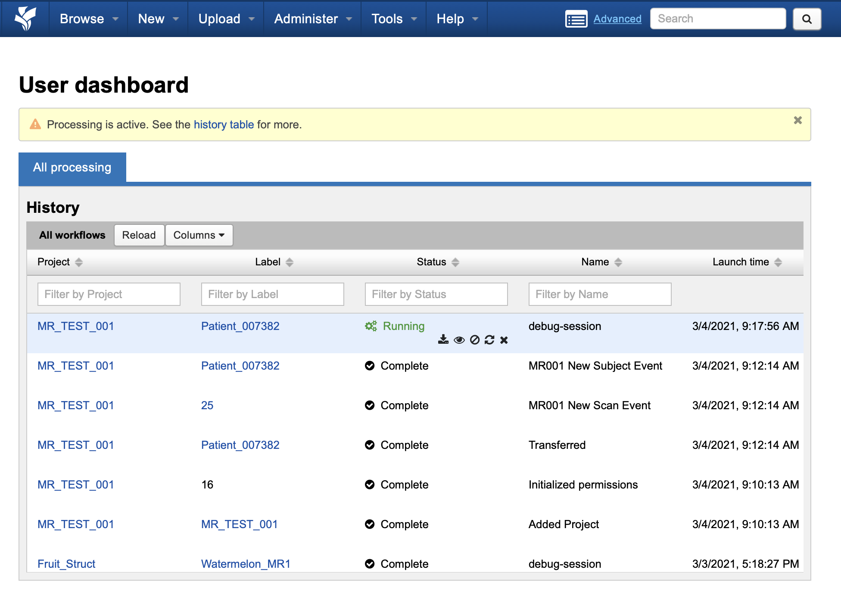Click the eye icon to view the running workflow
This screenshot has width=841, height=616.
(x=459, y=340)
